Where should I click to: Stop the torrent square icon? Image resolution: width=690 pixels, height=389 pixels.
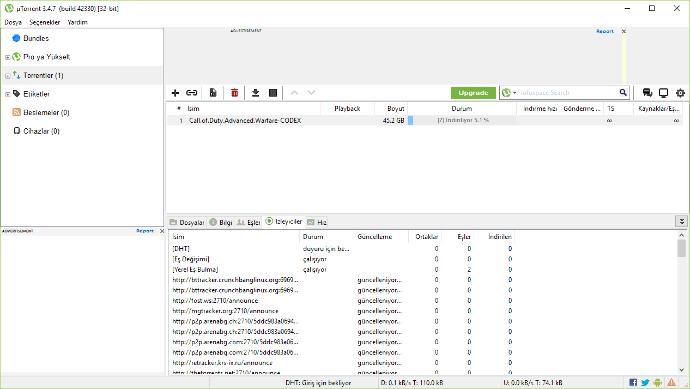coord(273,93)
